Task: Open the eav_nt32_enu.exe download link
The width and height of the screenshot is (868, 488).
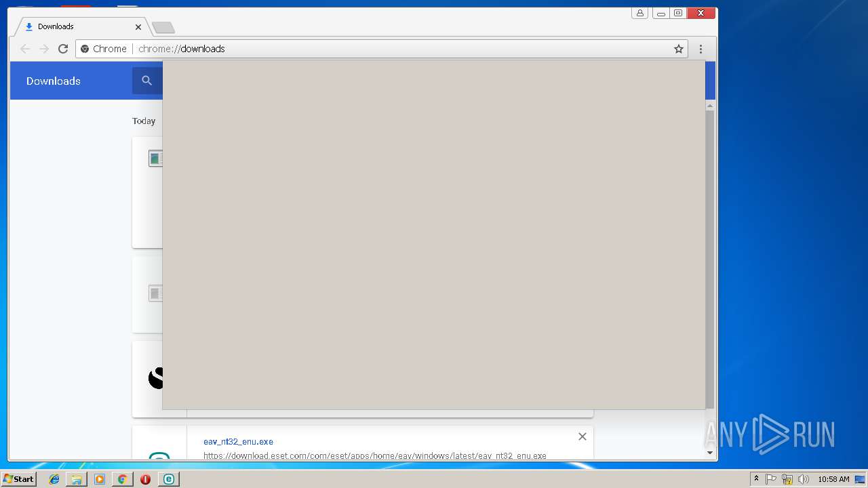Action: coord(238,442)
